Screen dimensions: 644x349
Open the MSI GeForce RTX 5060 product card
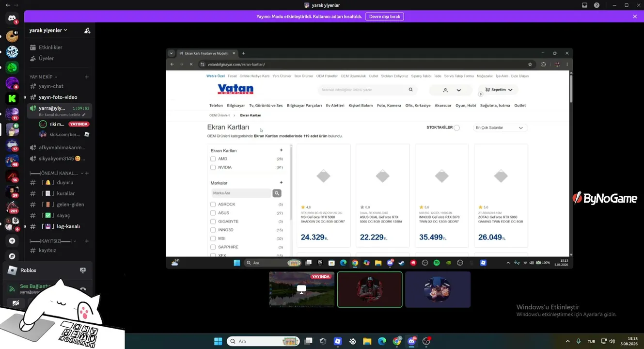(323, 195)
